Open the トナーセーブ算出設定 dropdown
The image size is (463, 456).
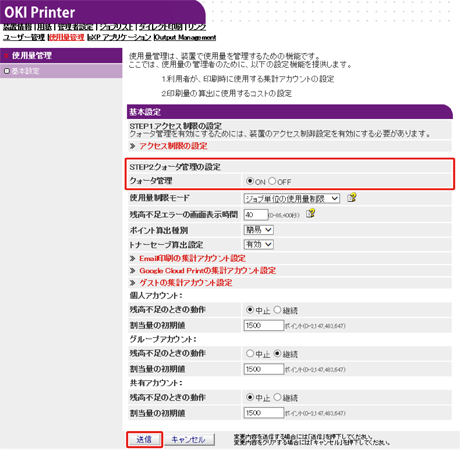(259, 244)
